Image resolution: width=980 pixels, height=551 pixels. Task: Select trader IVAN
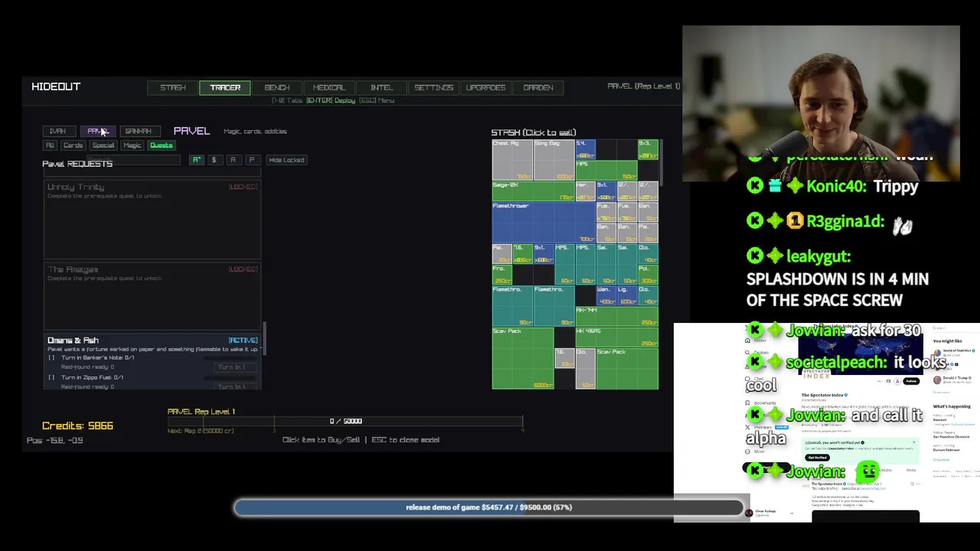pyautogui.click(x=58, y=131)
